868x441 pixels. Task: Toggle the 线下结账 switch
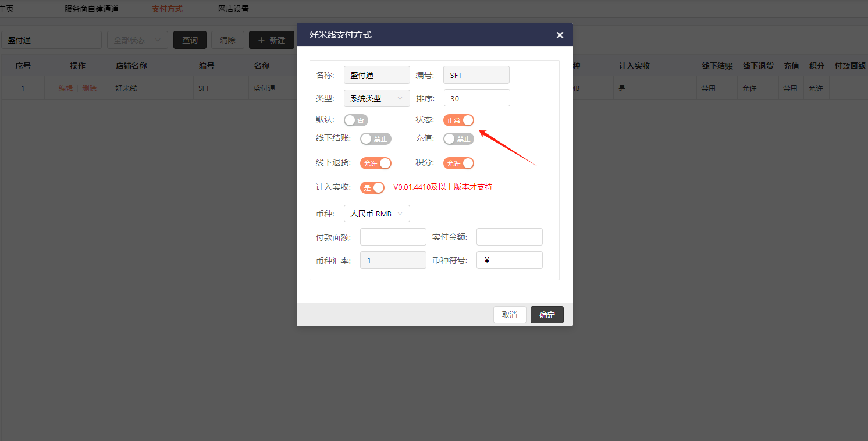(x=376, y=139)
